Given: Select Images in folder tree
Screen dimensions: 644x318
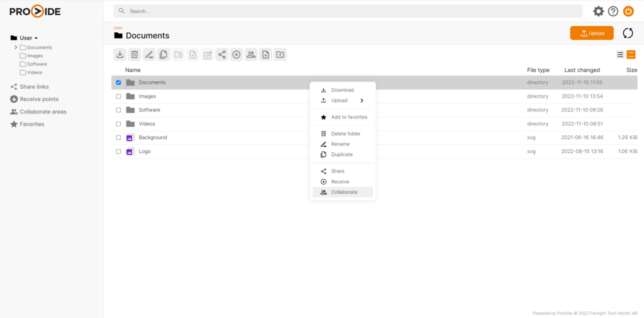Looking at the screenshot, I should point(31,55).
